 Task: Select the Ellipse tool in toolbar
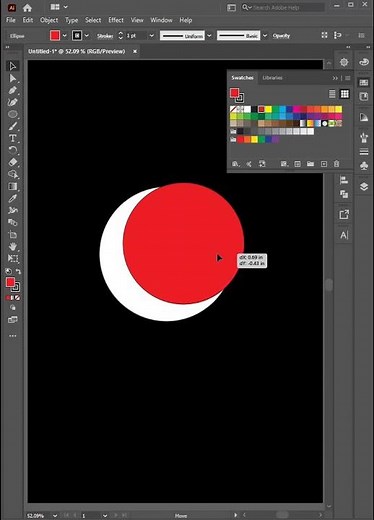(13, 114)
